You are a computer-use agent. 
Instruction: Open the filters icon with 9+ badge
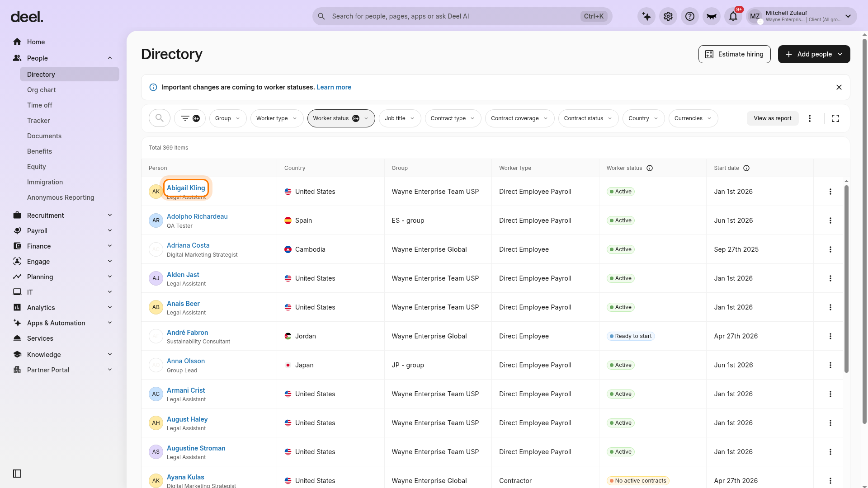[190, 118]
